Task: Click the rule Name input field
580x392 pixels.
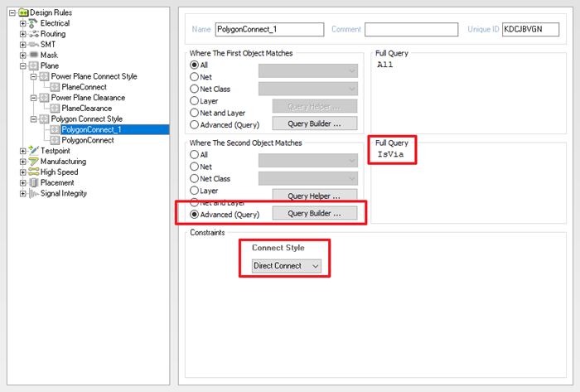Action: (269, 29)
